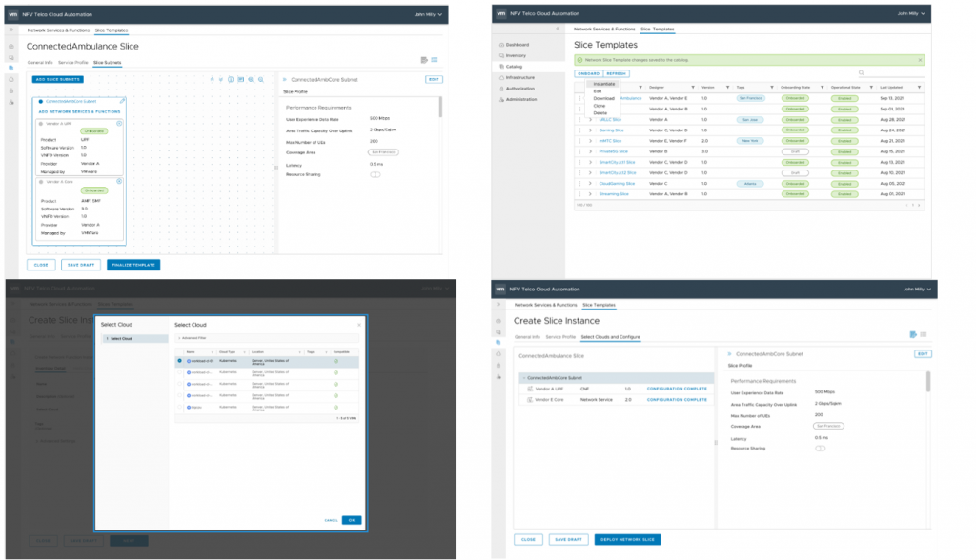Open actions menu for mMTC Slice row
The height and width of the screenshot is (560, 976).
coord(580,141)
